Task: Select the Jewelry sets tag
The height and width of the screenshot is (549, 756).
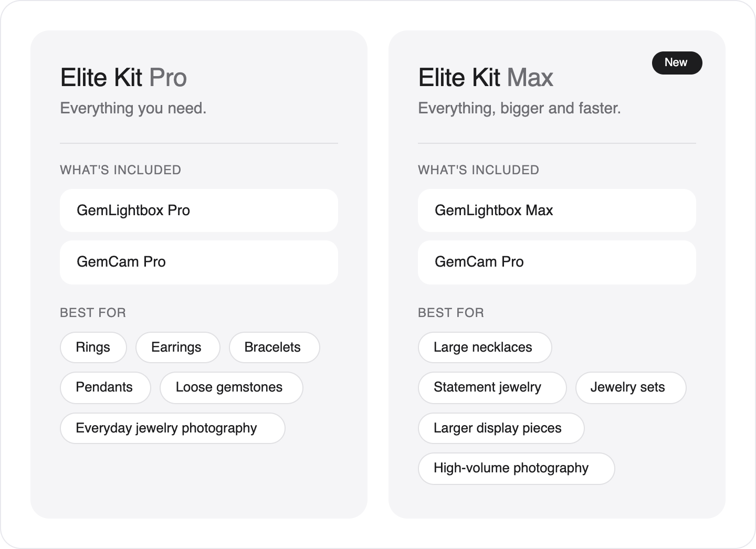Action: click(631, 388)
